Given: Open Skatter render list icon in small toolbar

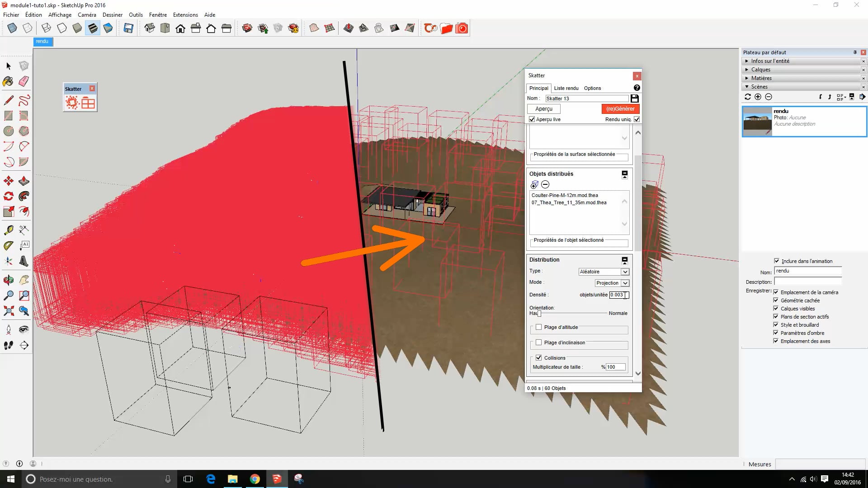Looking at the screenshot, I should (x=88, y=103).
